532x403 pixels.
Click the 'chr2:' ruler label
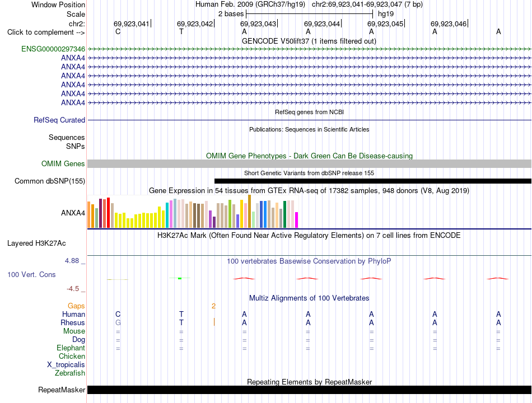(x=77, y=24)
